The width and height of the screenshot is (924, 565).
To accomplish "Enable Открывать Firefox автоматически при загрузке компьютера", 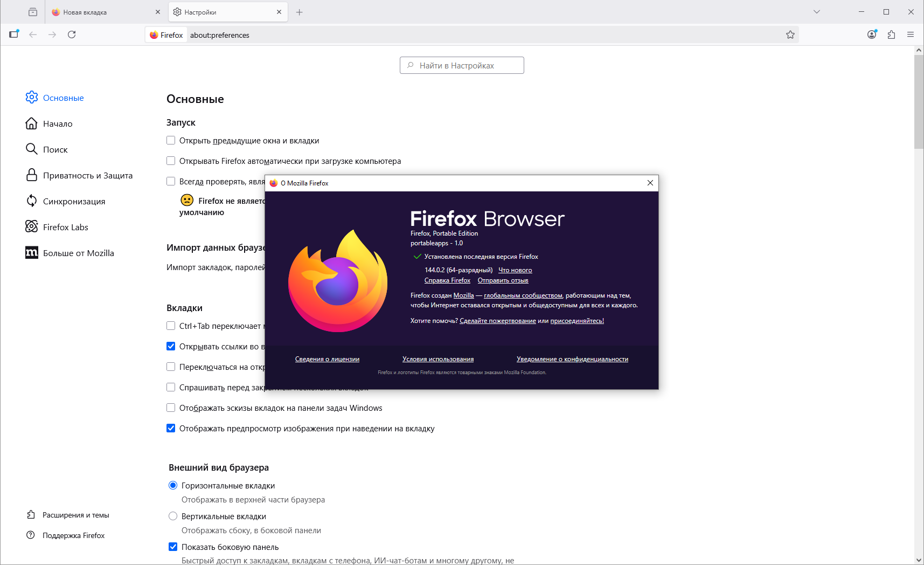I will 171,161.
